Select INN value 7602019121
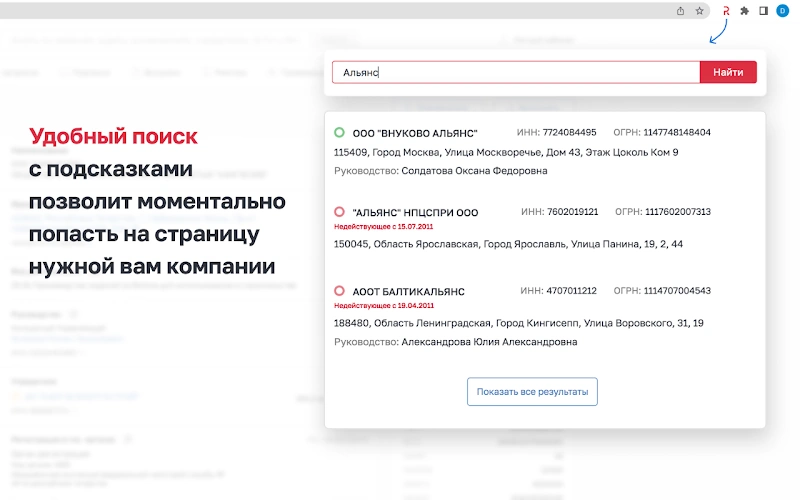 point(572,212)
